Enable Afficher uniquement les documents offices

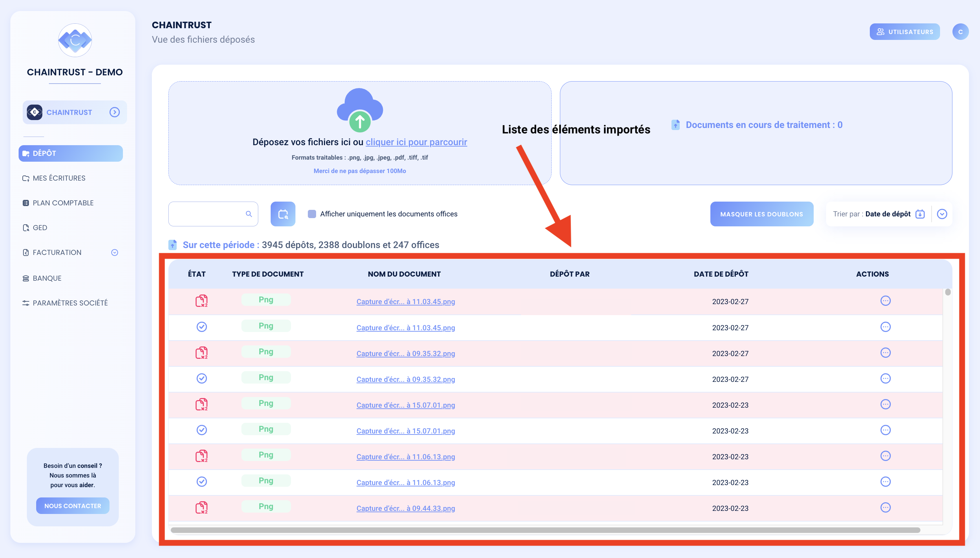tap(312, 214)
